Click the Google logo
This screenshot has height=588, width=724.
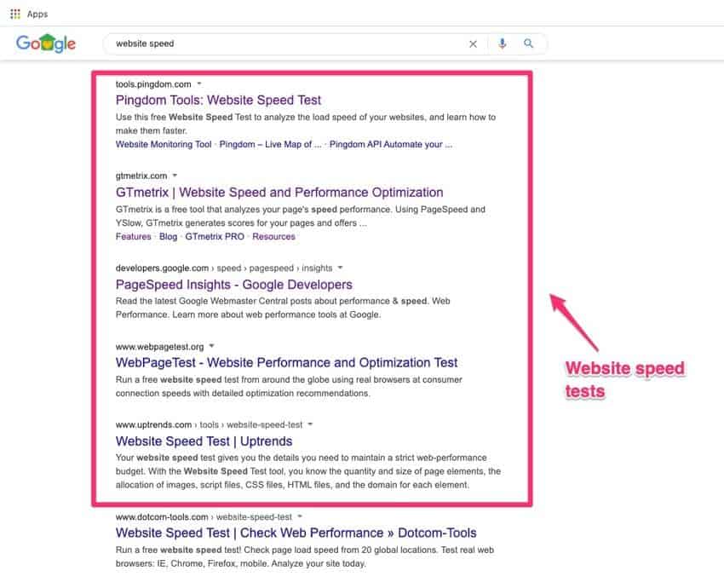[x=46, y=43]
